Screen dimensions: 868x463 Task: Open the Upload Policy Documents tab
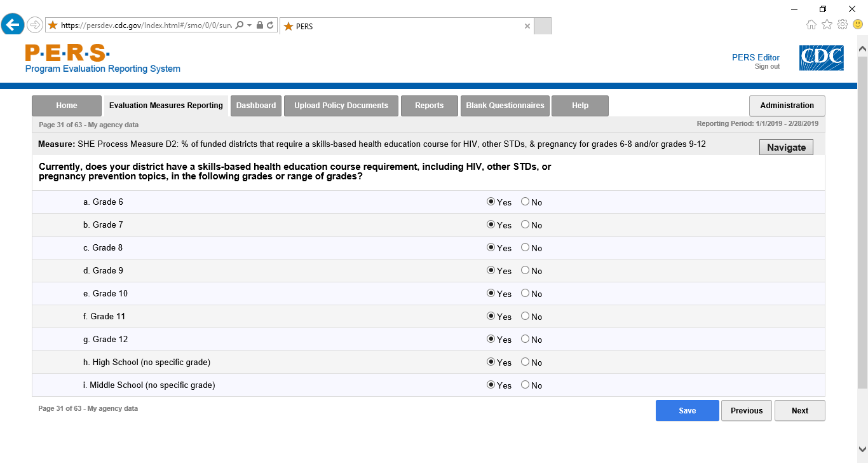341,106
